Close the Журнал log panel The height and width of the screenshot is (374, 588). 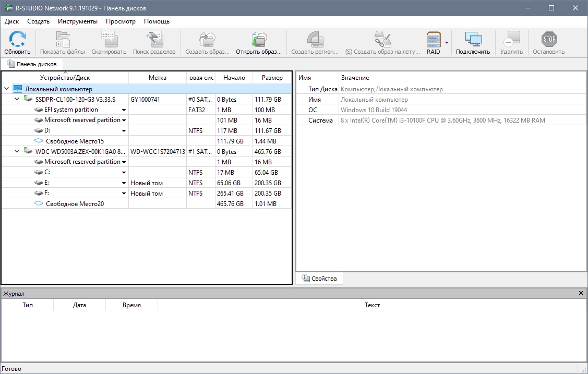point(581,293)
